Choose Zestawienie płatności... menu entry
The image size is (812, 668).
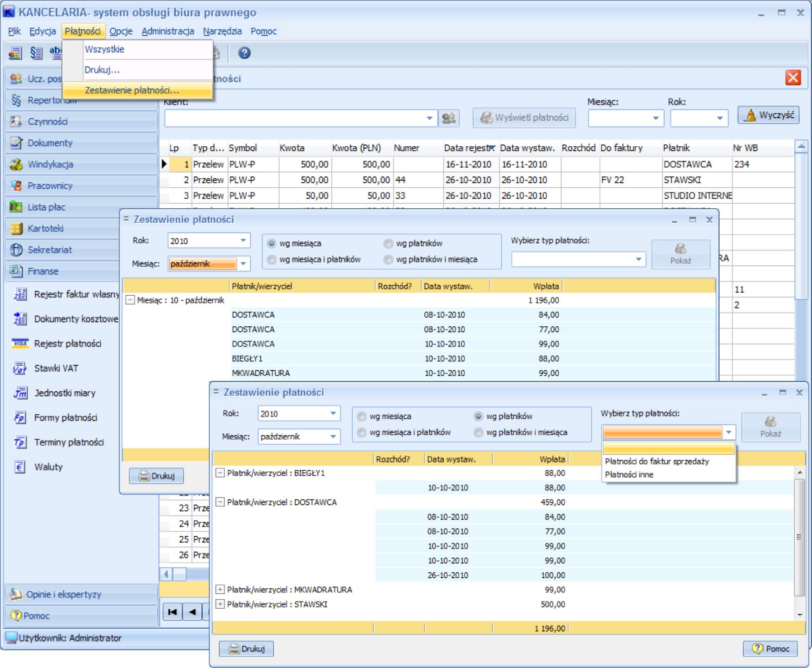click(x=137, y=90)
